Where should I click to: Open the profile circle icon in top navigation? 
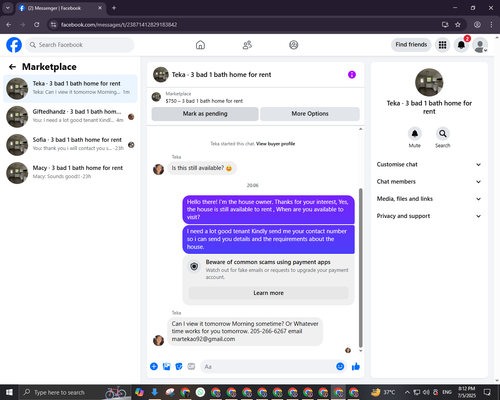click(294, 45)
